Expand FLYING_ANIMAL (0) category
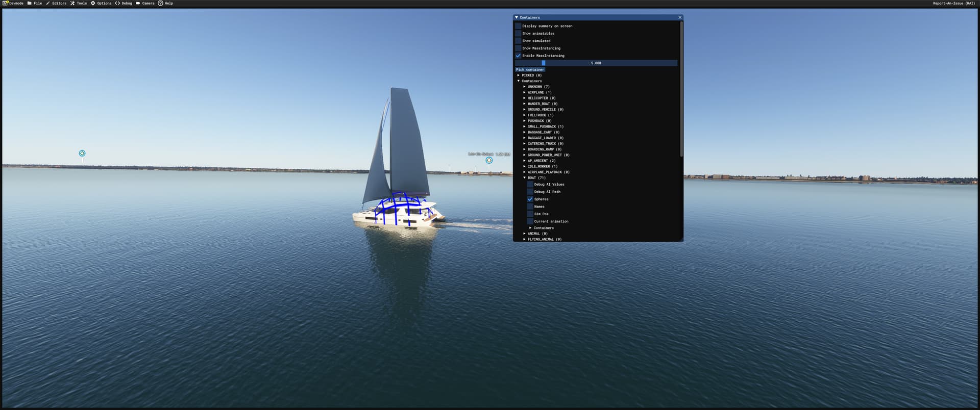Screen dimensions: 980x410 524,239
